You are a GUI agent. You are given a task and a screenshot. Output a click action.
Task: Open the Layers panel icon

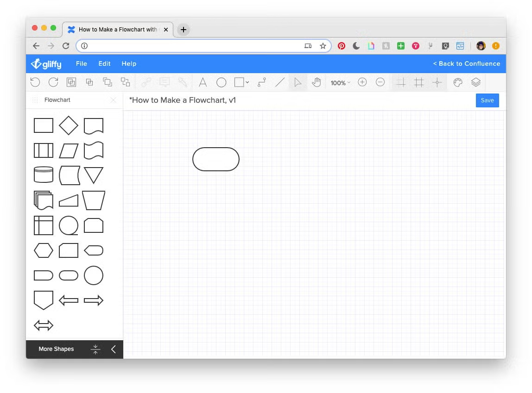476,82
